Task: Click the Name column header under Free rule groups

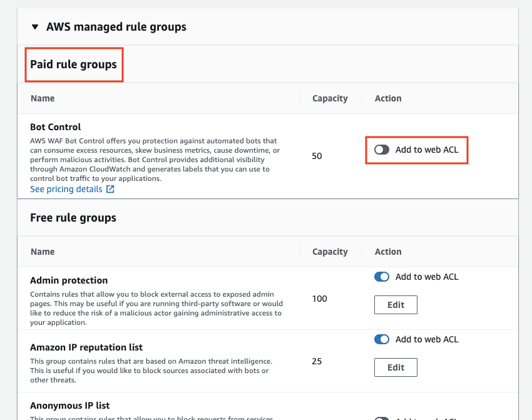Action: [x=43, y=252]
